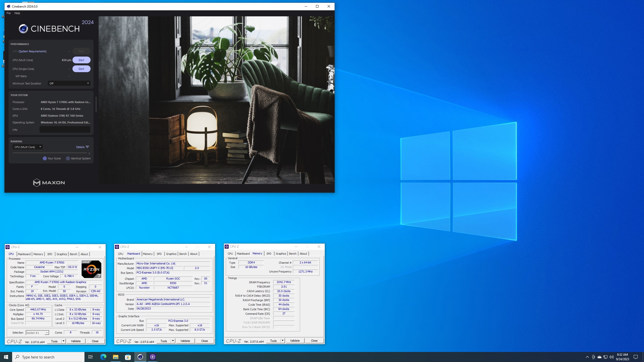The image size is (644, 362).
Task: Open the clock showing 8:32 AM
Action: click(x=622, y=357)
